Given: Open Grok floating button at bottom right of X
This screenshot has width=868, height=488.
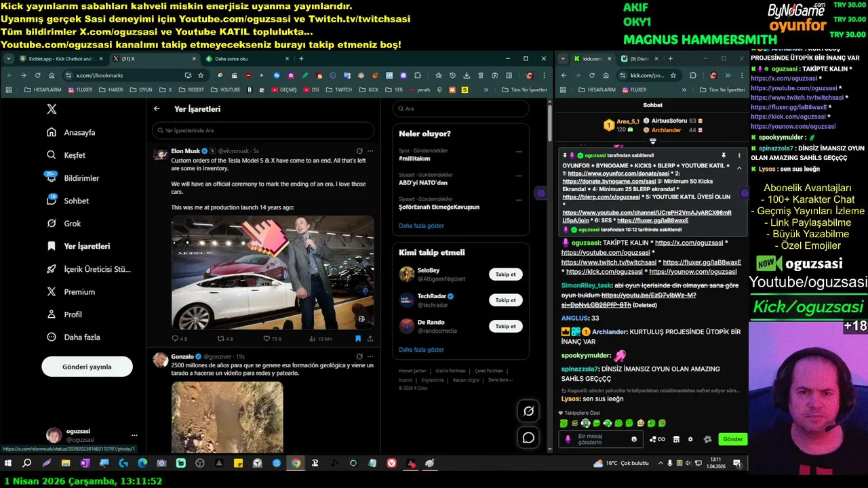Looking at the screenshot, I should (x=528, y=411).
